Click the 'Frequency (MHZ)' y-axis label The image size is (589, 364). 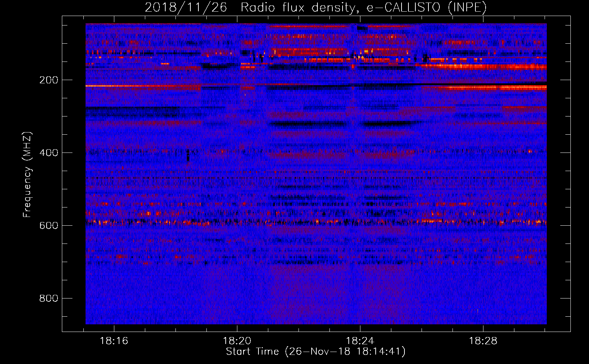(x=27, y=174)
